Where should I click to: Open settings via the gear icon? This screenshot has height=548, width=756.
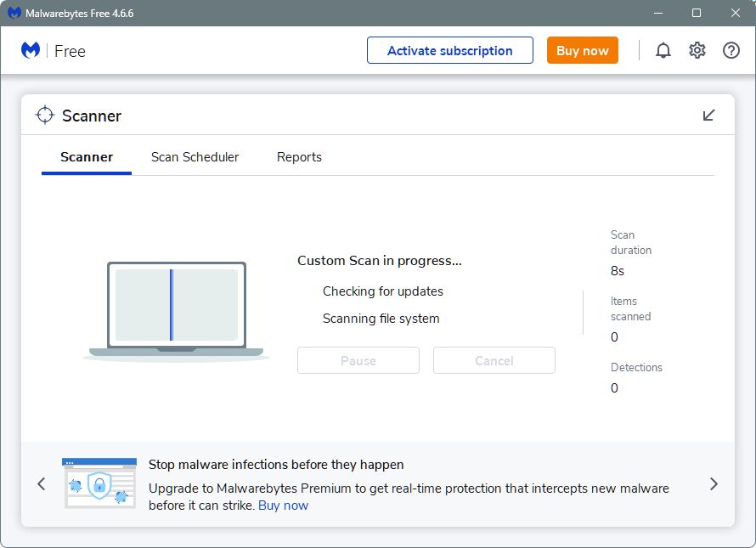(x=697, y=50)
